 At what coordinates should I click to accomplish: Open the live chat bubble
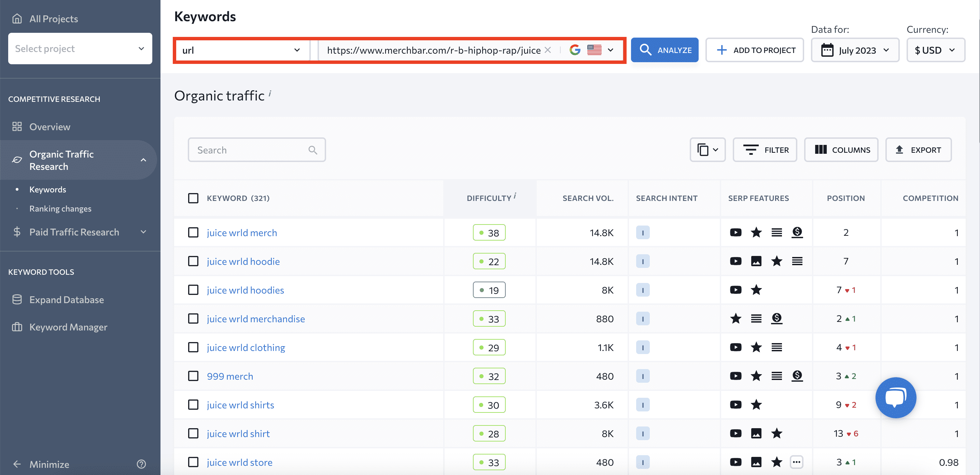(x=896, y=397)
